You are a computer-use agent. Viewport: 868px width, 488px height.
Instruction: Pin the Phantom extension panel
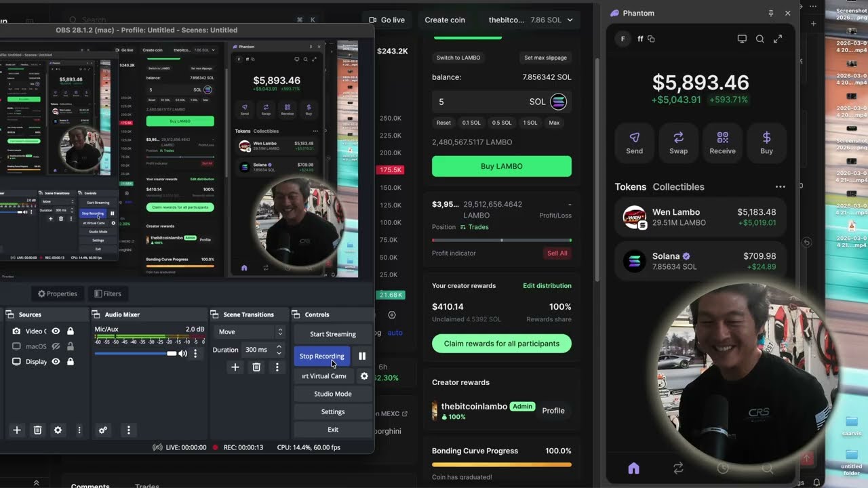tap(770, 13)
